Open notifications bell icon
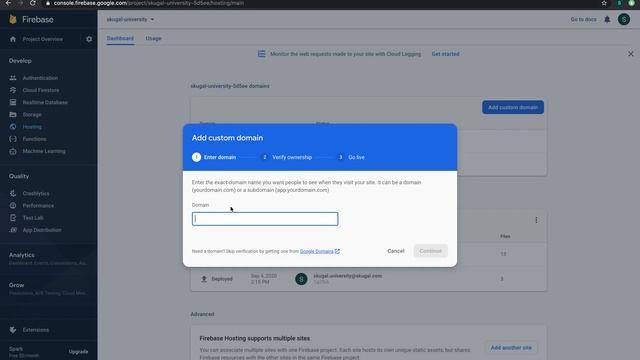 point(607,19)
